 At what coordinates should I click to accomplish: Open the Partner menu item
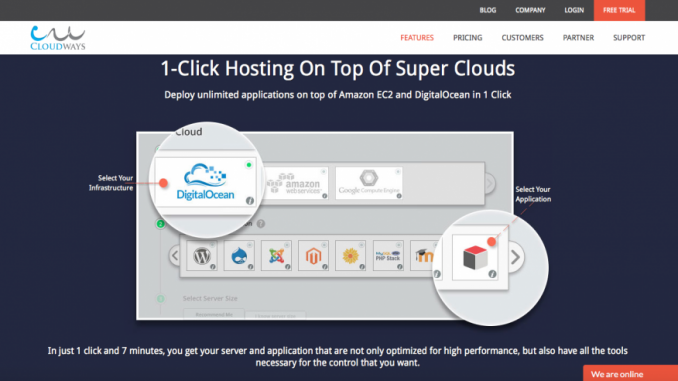578,38
